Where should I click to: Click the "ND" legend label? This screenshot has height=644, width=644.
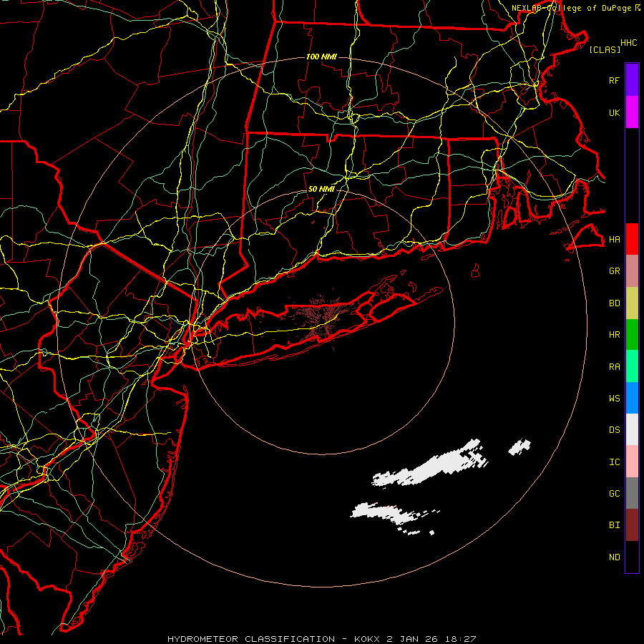(x=614, y=557)
